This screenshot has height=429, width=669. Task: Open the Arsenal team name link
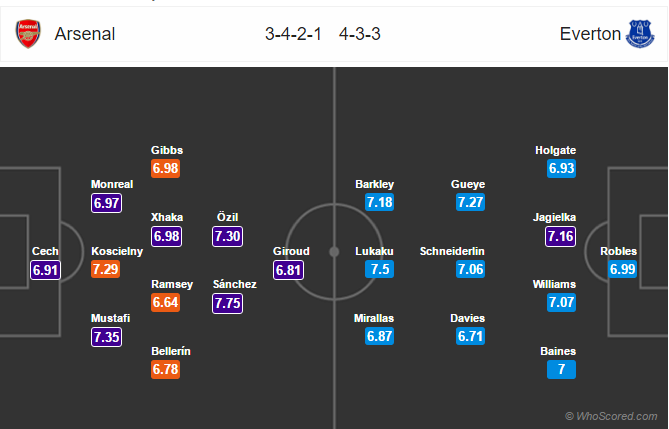click(85, 34)
